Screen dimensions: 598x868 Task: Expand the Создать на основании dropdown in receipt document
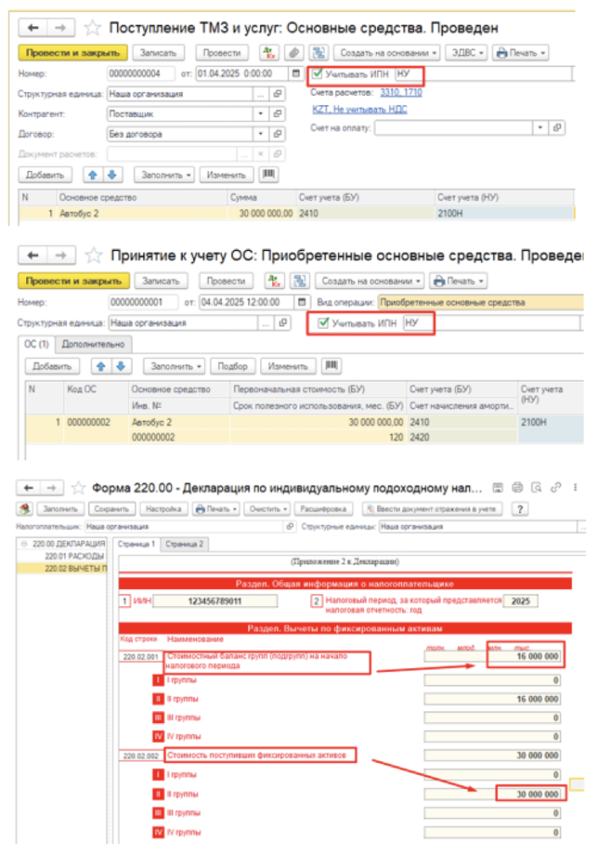click(x=386, y=53)
